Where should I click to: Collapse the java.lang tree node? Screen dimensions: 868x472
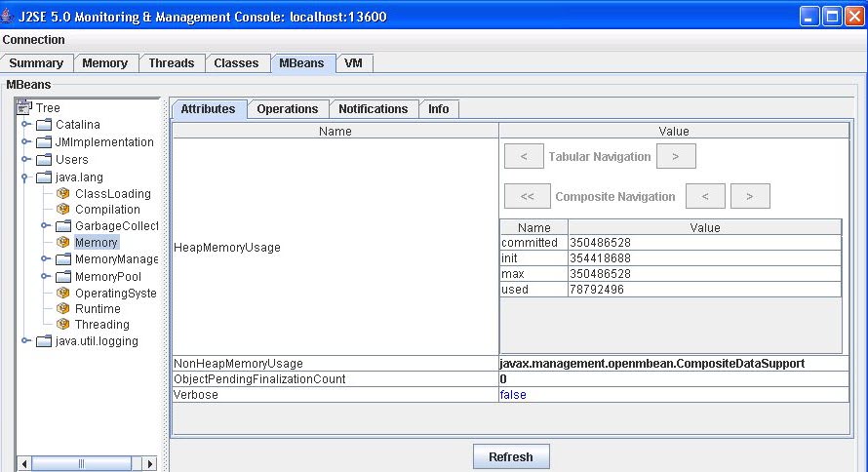[x=25, y=177]
